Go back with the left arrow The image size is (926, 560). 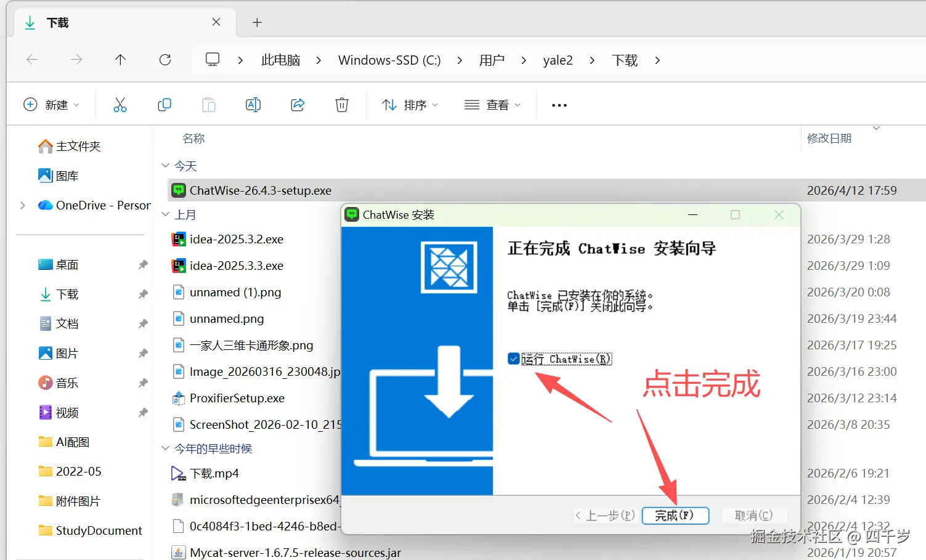click(x=32, y=60)
